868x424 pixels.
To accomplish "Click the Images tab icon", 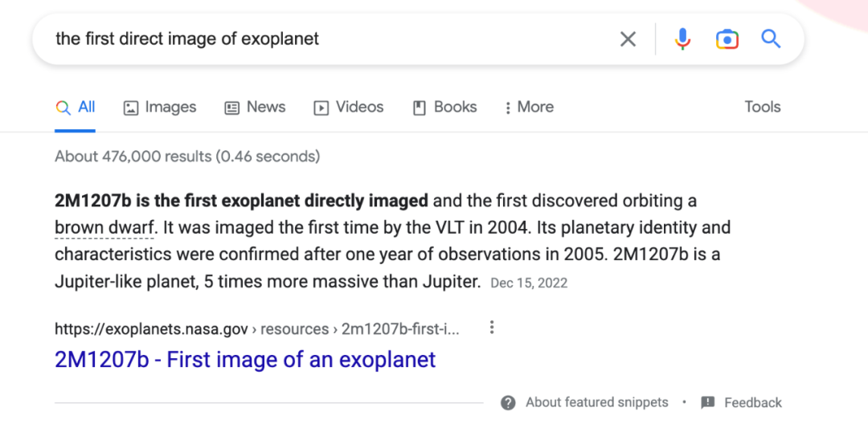I will 131,108.
